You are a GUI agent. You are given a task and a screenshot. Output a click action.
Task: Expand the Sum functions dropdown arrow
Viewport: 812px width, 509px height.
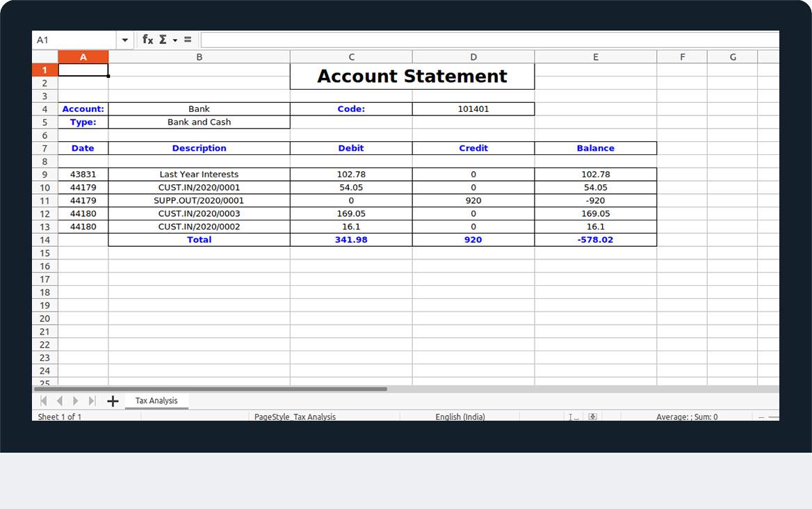(x=175, y=40)
